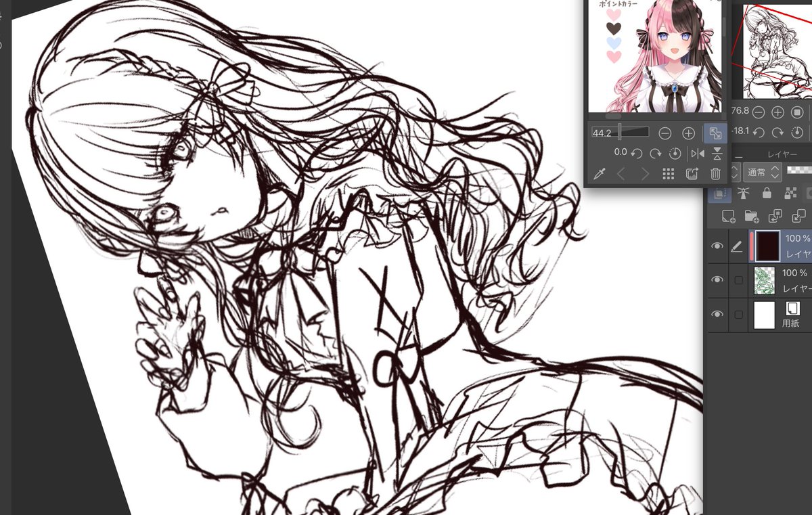812x515 pixels.
Task: Delete the current Sub View image
Action: pyautogui.click(x=715, y=174)
